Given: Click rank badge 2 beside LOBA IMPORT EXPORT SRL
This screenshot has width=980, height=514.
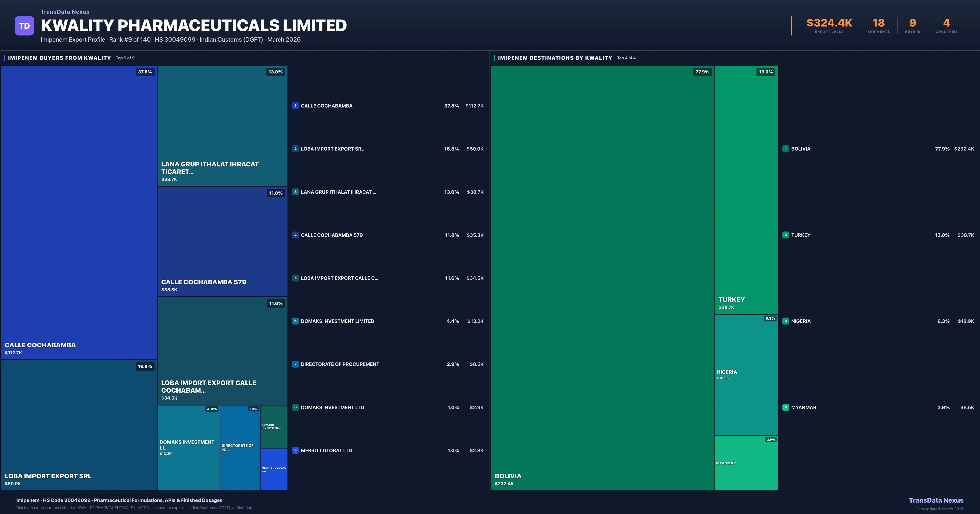Looking at the screenshot, I should (x=295, y=149).
